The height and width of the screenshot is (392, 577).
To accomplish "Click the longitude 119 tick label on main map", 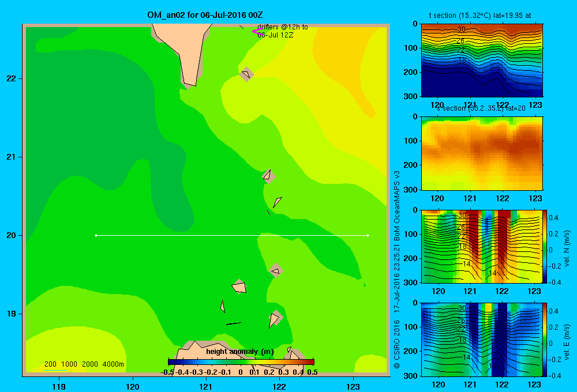I will (59, 386).
